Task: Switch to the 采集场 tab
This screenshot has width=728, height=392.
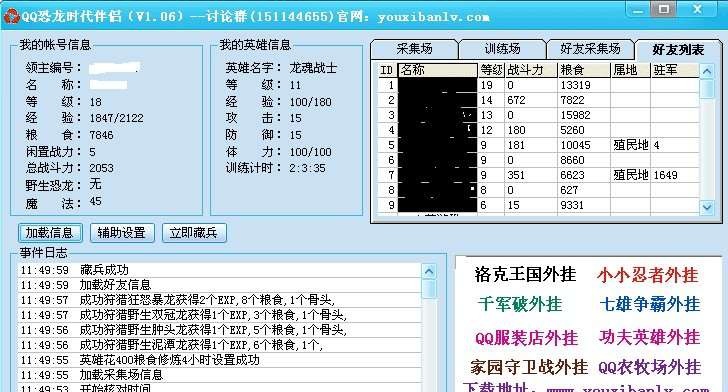Action: pyautogui.click(x=414, y=49)
